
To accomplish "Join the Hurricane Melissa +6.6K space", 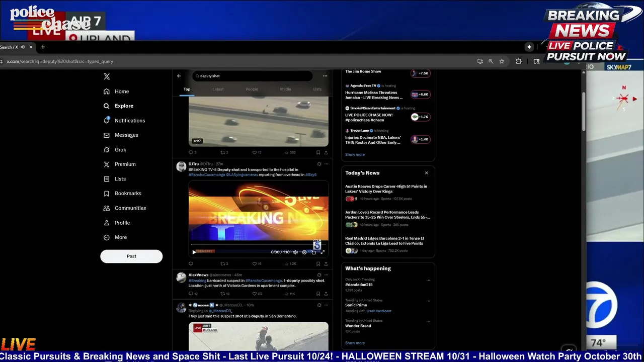I will pos(421,95).
